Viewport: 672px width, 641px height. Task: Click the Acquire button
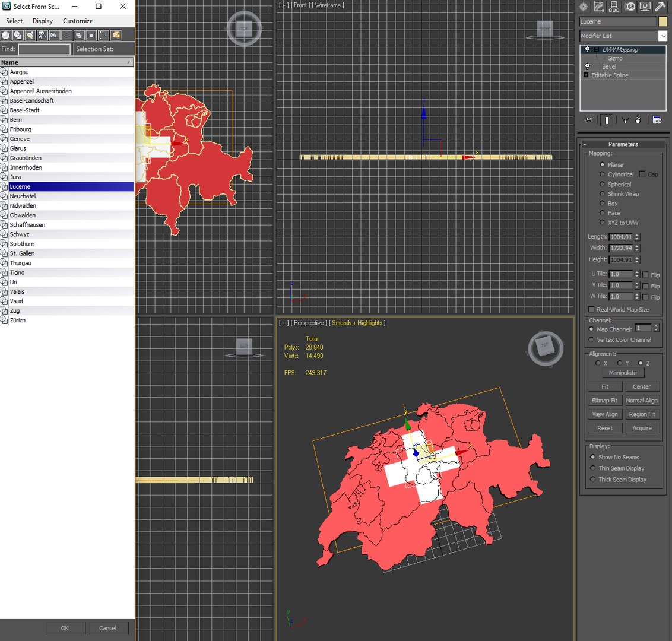[642, 428]
